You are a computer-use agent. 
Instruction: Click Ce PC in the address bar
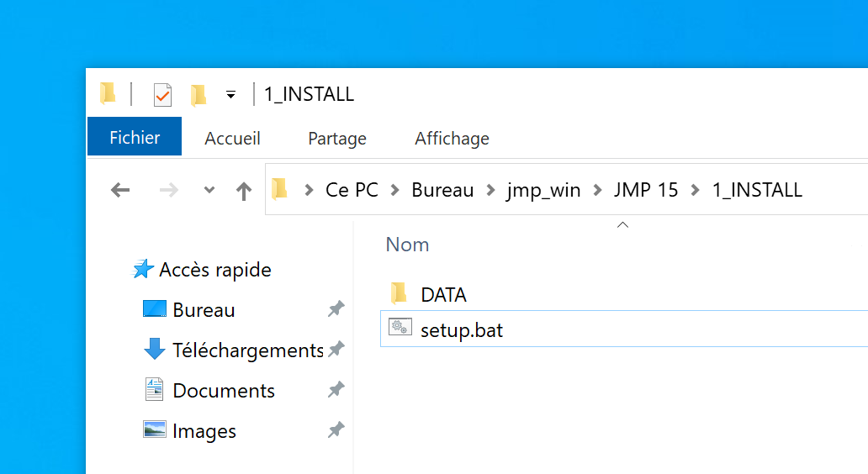point(352,190)
